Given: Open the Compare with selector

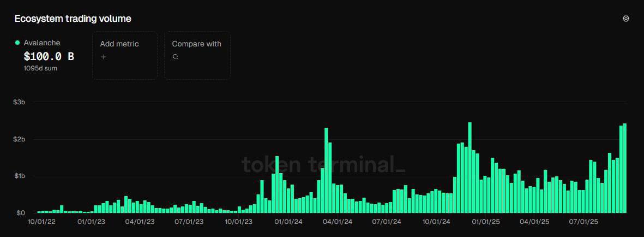Looking at the screenshot, I should point(197,55).
